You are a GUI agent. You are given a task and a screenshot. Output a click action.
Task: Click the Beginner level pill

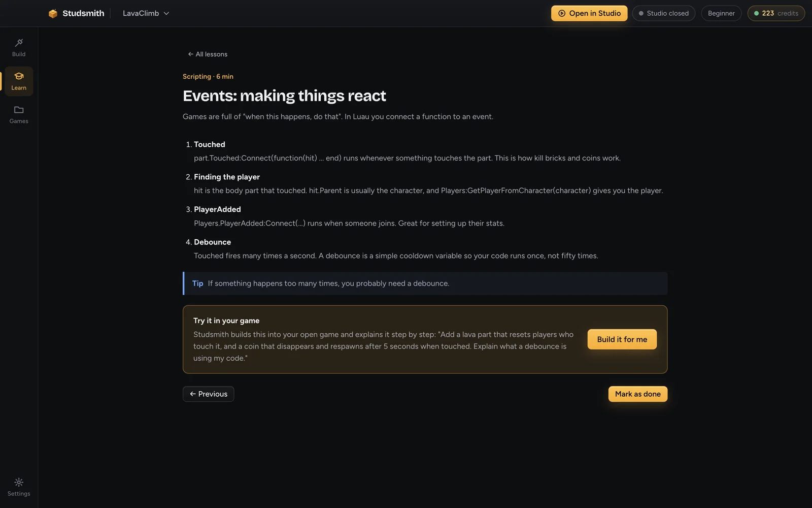tap(721, 13)
